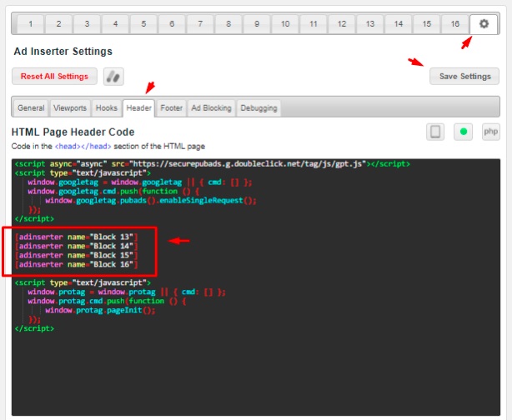Image resolution: width=512 pixels, height=420 pixels.
Task: Open block tab 14
Action: click(x=399, y=24)
